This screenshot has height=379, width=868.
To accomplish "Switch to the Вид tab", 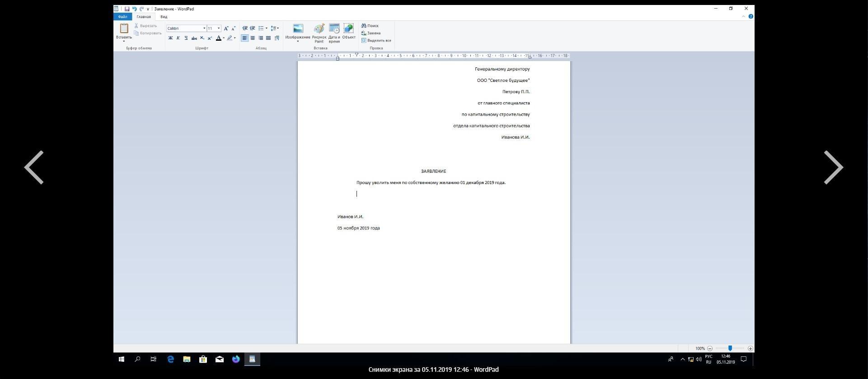I will [x=164, y=17].
